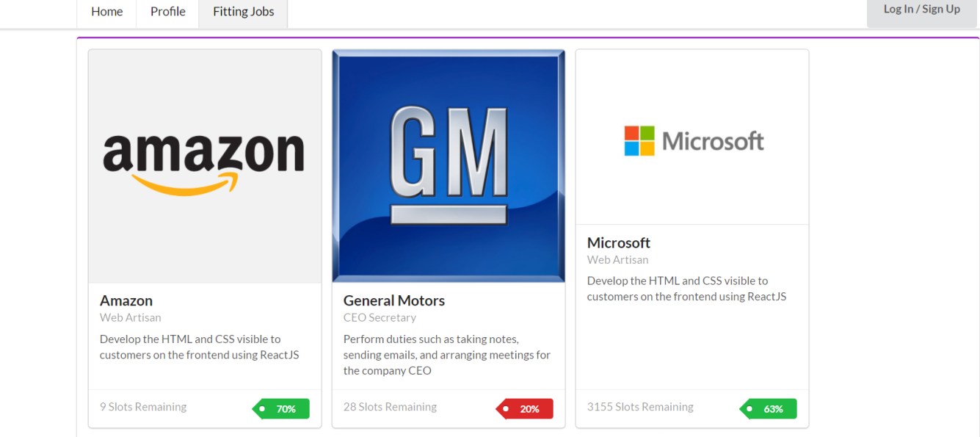This screenshot has width=980, height=437.
Task: Click the Microsoft logo image
Action: coord(692,137)
